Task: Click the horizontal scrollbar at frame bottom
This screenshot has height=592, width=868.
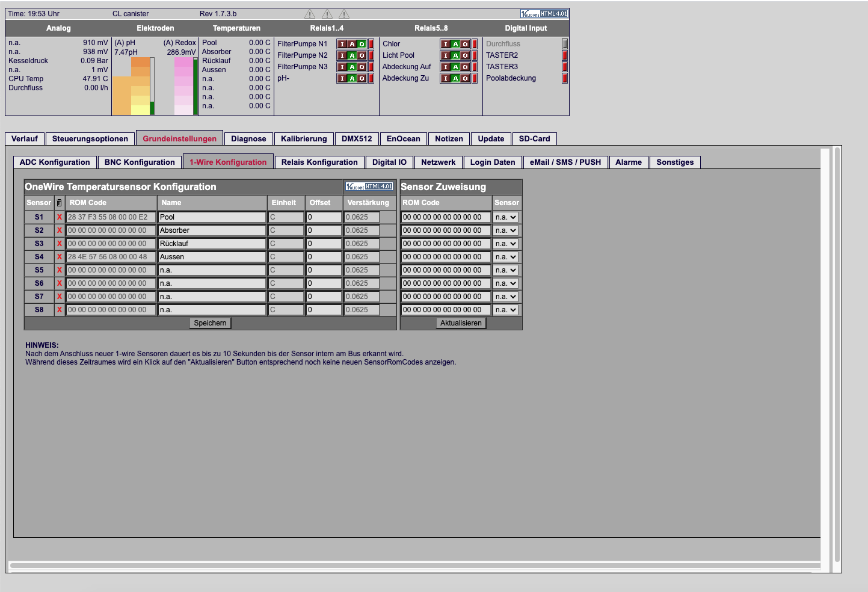Action: pos(415,566)
